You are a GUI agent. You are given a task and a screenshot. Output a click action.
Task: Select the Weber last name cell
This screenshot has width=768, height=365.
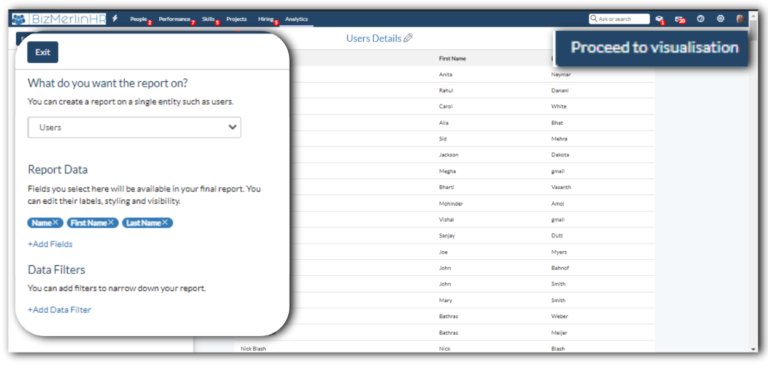(559, 316)
